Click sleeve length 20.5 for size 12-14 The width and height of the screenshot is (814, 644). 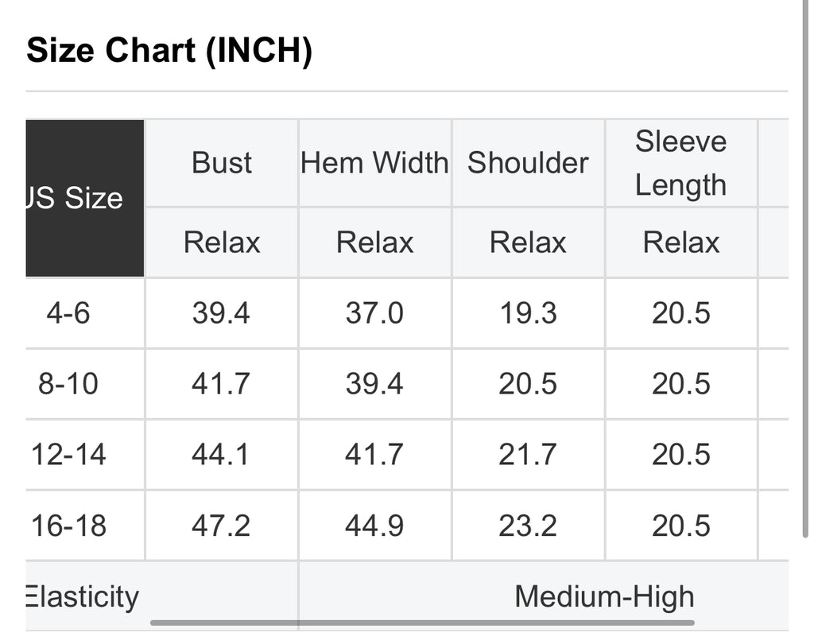click(x=681, y=455)
